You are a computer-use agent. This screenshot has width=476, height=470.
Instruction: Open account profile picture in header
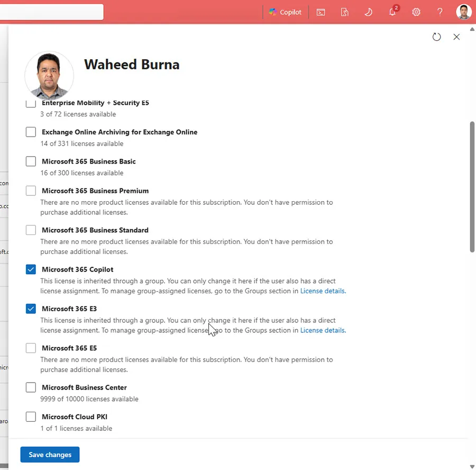click(463, 12)
